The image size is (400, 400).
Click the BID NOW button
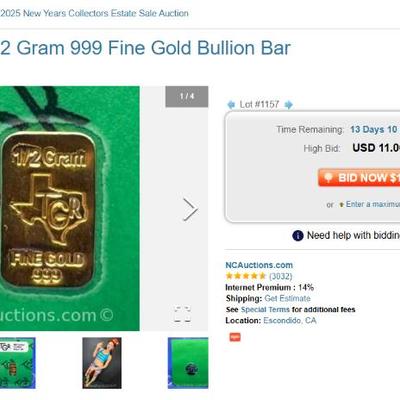[359, 178]
